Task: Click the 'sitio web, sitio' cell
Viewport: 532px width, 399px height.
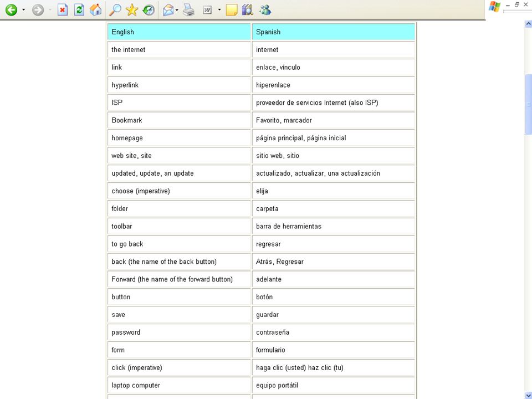Action: [334, 155]
